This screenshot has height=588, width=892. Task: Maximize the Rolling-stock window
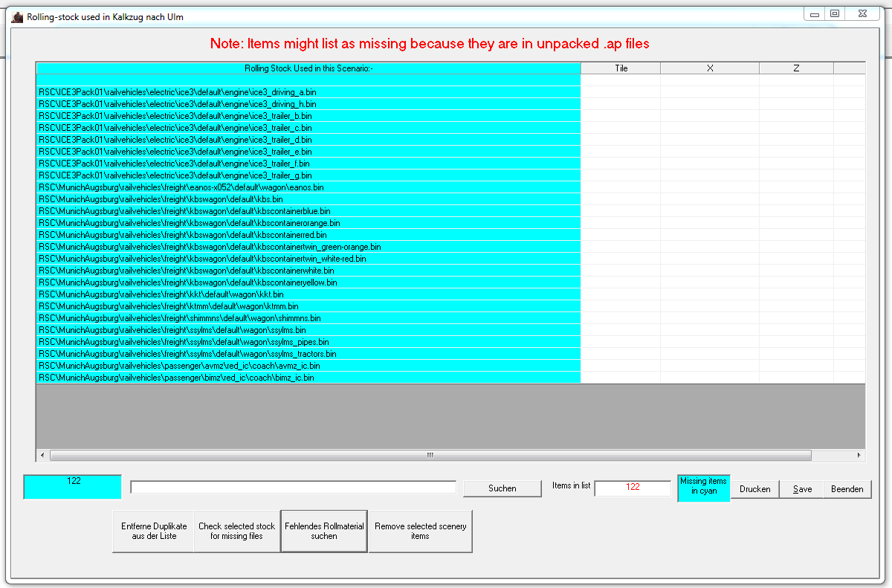pos(835,14)
